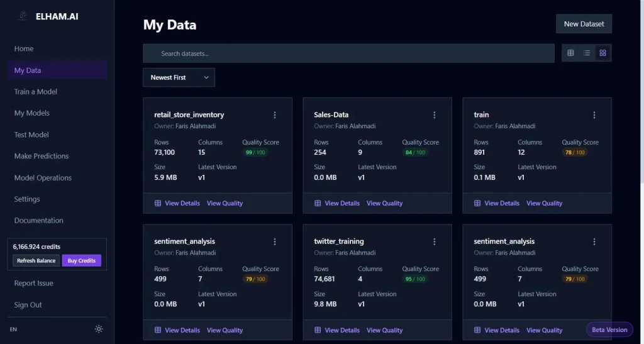Click Sign Out in sidebar
This screenshot has width=644, height=344.
[x=28, y=304]
